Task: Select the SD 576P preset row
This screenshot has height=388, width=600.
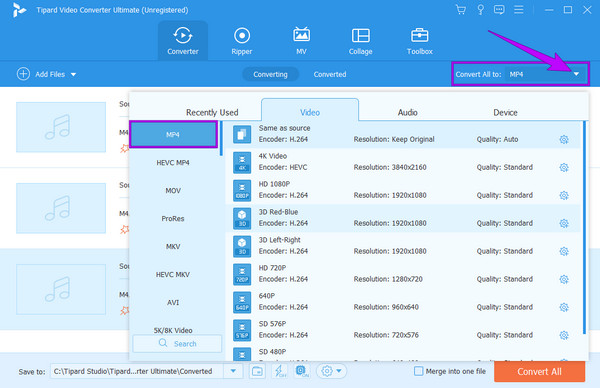Action: pyautogui.click(x=403, y=329)
